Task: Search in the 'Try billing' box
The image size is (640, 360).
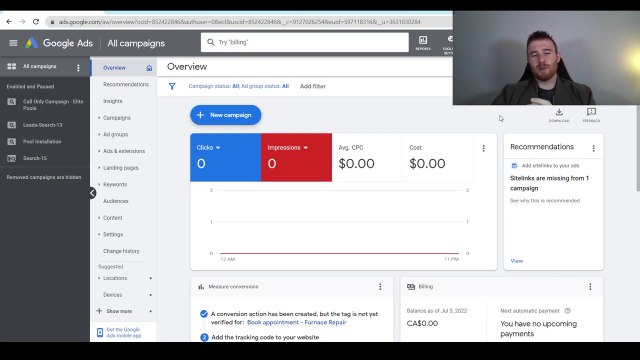Action: click(x=304, y=42)
